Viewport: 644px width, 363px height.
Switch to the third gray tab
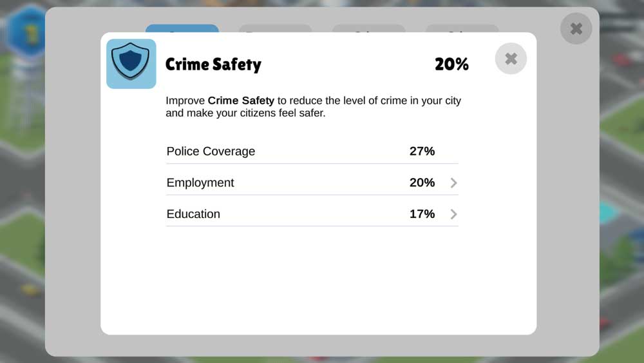pyautogui.click(x=368, y=28)
